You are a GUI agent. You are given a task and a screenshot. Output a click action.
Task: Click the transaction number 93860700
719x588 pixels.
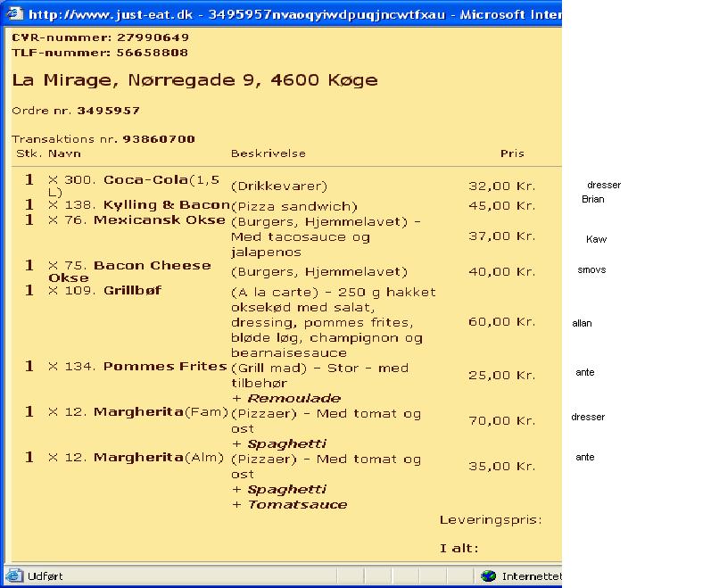[x=159, y=139]
